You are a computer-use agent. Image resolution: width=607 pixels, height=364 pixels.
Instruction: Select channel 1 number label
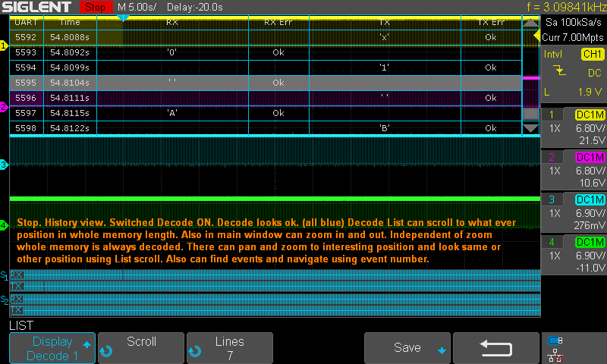click(x=552, y=115)
